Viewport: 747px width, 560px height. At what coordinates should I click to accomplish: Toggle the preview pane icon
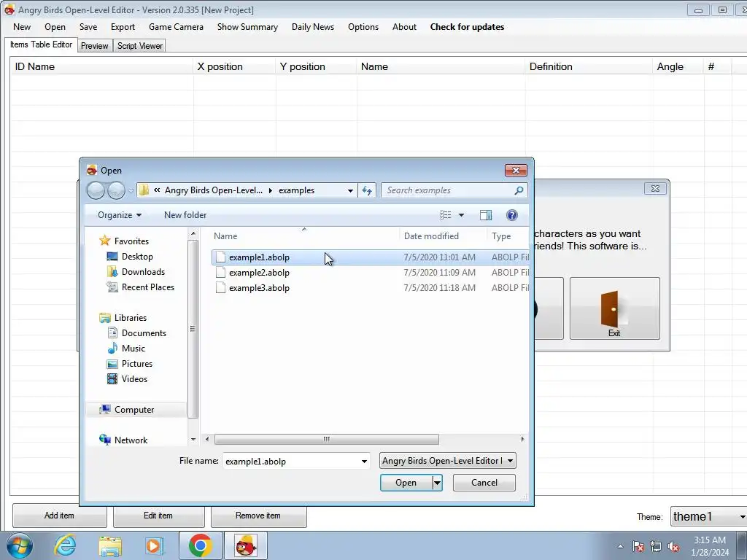[x=485, y=215]
